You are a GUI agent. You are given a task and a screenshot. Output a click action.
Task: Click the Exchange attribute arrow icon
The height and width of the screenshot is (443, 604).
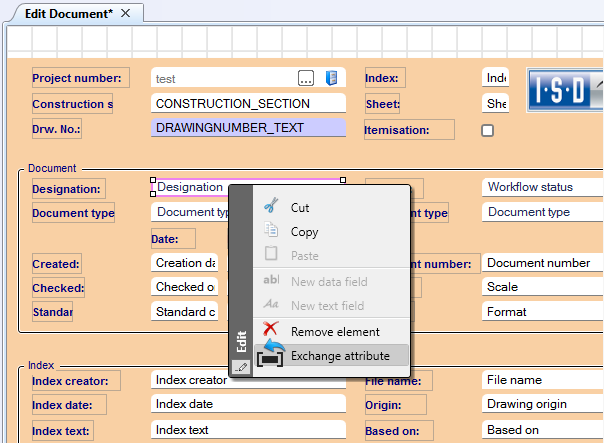pyautogui.click(x=269, y=354)
